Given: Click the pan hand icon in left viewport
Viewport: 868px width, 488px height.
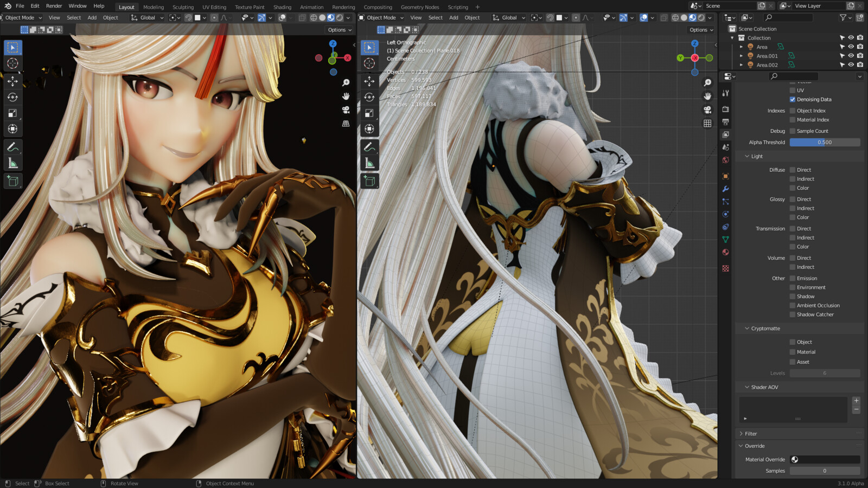Looking at the screenshot, I should 346,96.
